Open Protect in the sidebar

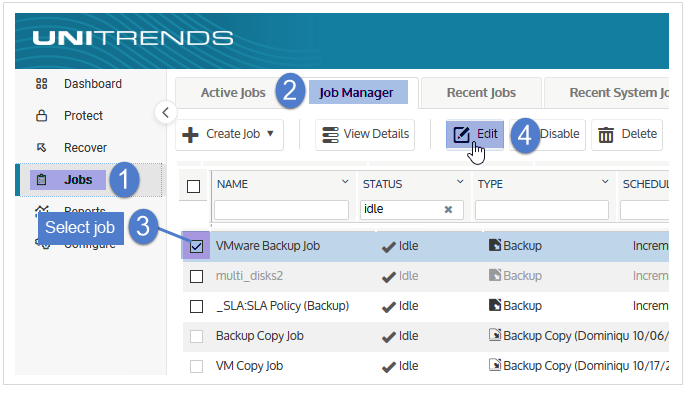point(83,116)
